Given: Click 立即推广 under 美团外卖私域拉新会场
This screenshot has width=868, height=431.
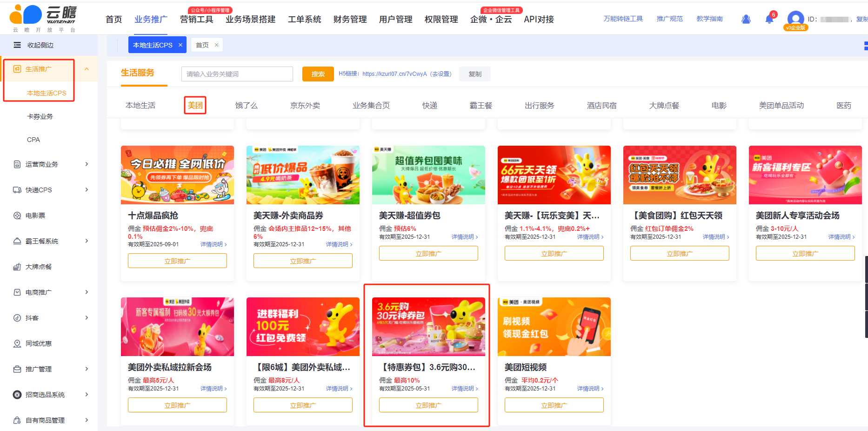Looking at the screenshot, I should (x=177, y=405).
